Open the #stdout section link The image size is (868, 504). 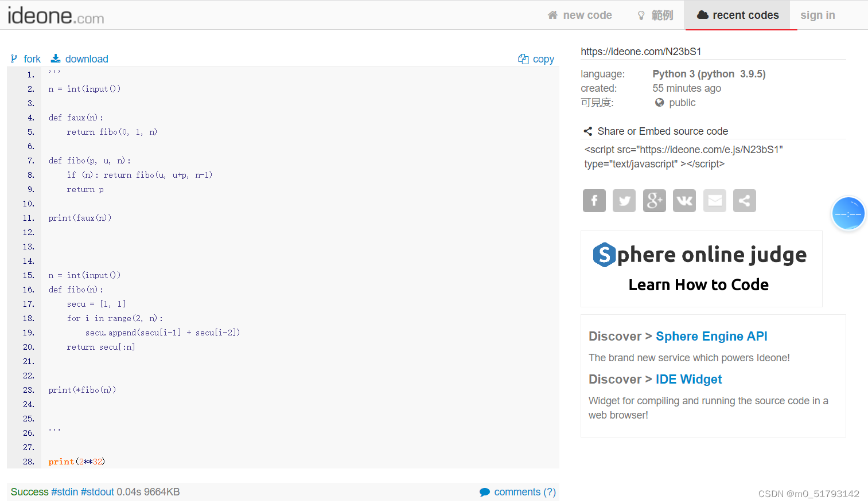[x=98, y=492]
